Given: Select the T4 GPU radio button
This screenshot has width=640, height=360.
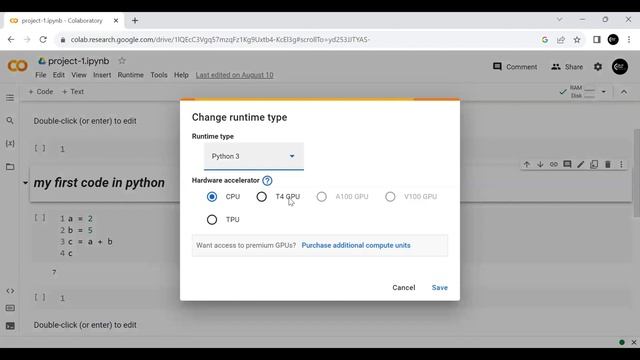Looking at the screenshot, I should [262, 197].
